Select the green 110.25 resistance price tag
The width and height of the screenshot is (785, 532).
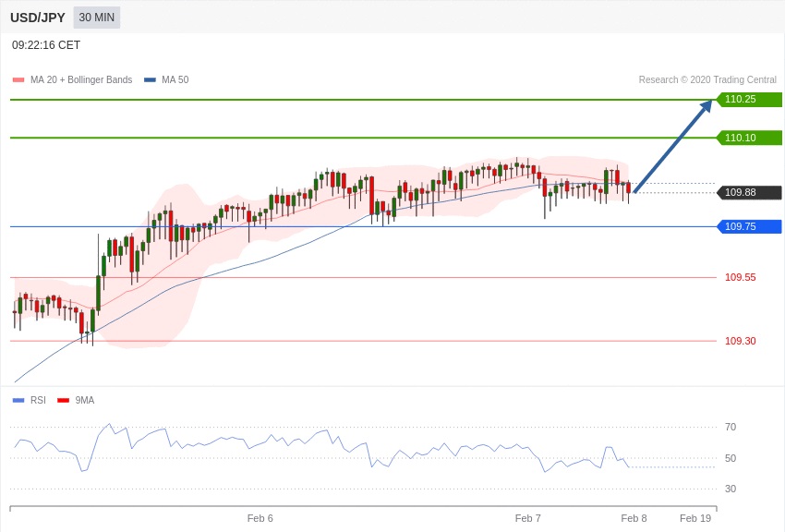coord(749,100)
